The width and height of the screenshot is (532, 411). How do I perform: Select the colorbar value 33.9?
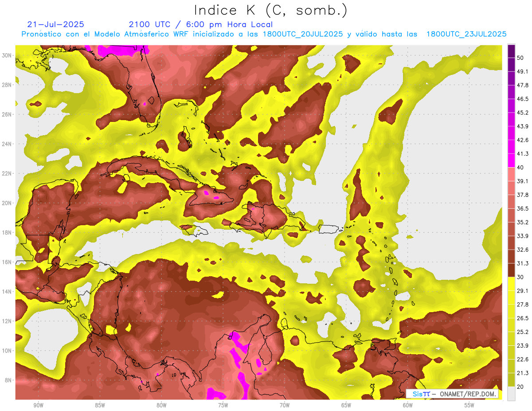point(522,236)
